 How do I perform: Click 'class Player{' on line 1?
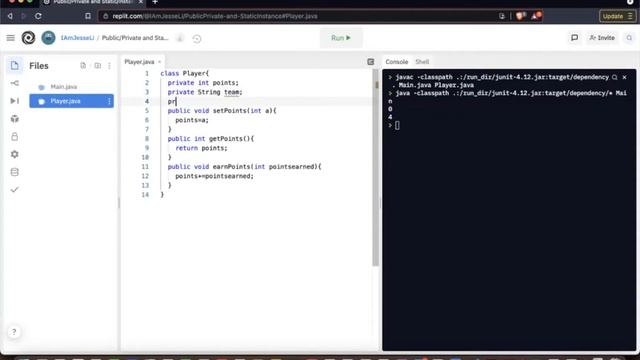(184, 73)
